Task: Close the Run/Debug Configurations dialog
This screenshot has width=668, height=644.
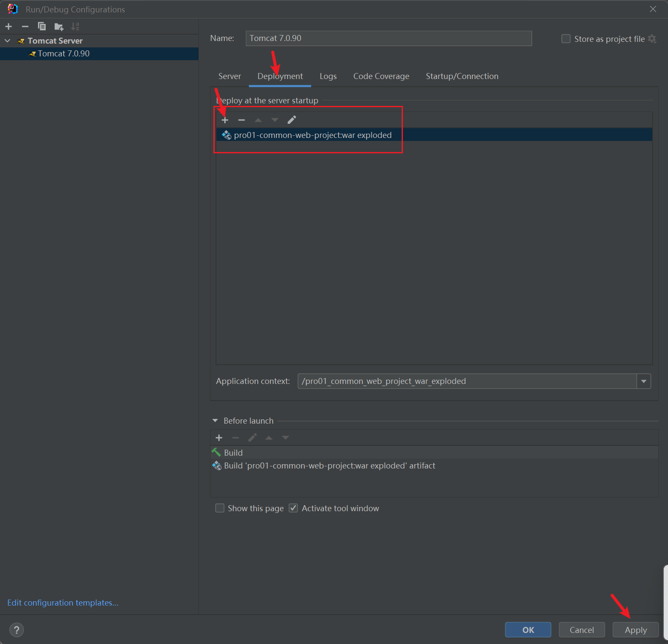Action: tap(653, 9)
